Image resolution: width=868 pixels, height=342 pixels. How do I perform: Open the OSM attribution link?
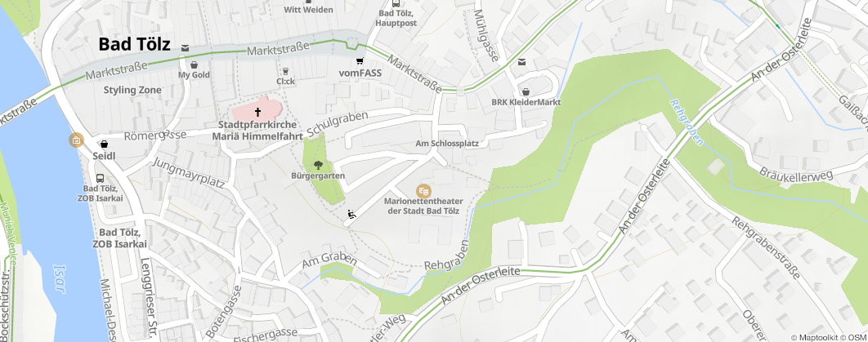tap(857, 338)
